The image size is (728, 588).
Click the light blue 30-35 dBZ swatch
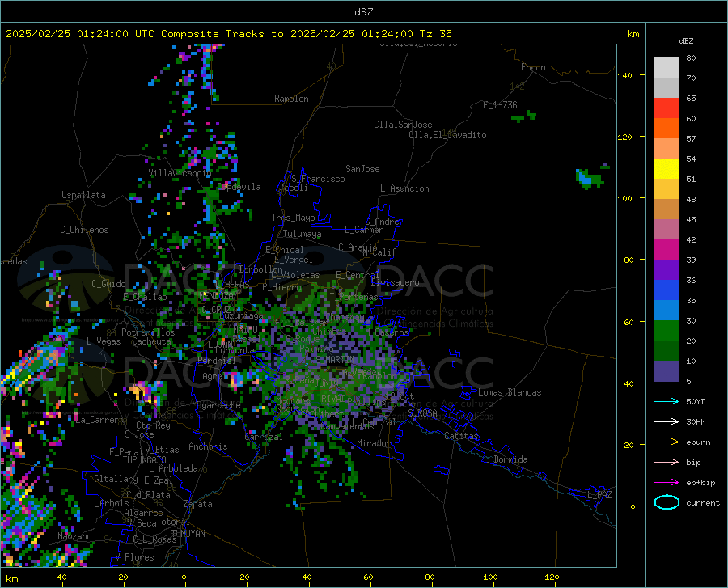tap(667, 311)
